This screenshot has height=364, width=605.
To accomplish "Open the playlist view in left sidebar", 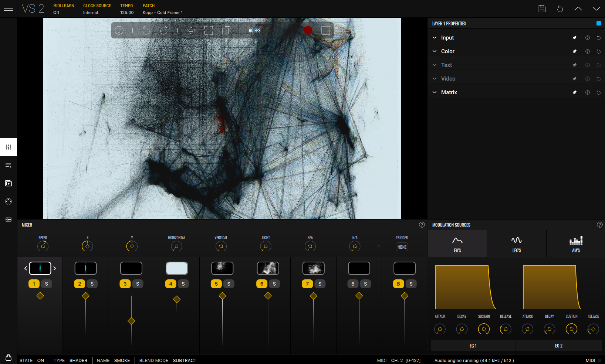I will coord(9,165).
